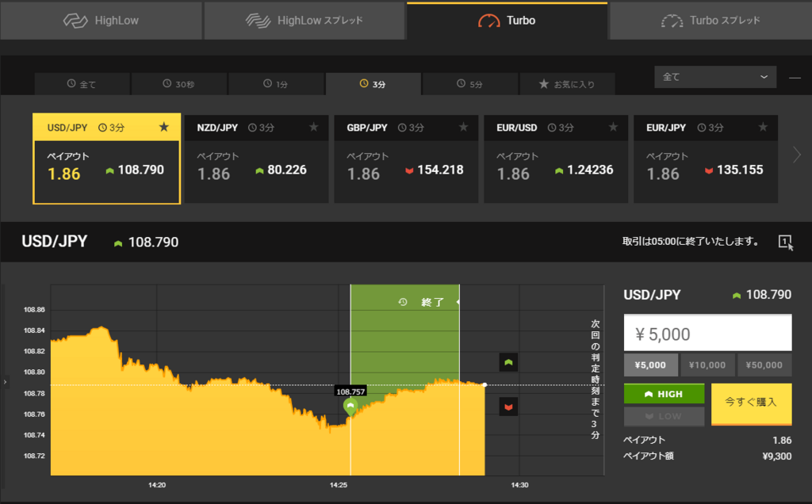Select the 5分 duration tab
Viewport: 812px width, 504px height.
coord(469,83)
